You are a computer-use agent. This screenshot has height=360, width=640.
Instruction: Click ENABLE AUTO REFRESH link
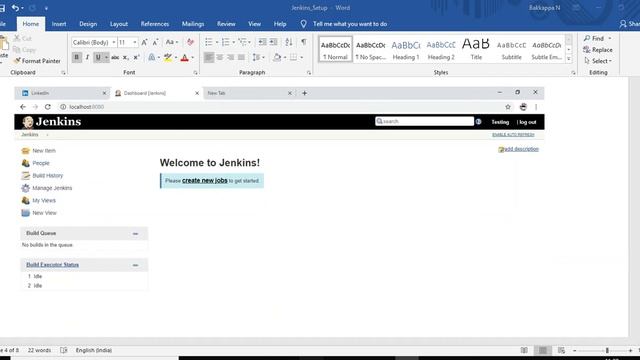coord(513,135)
